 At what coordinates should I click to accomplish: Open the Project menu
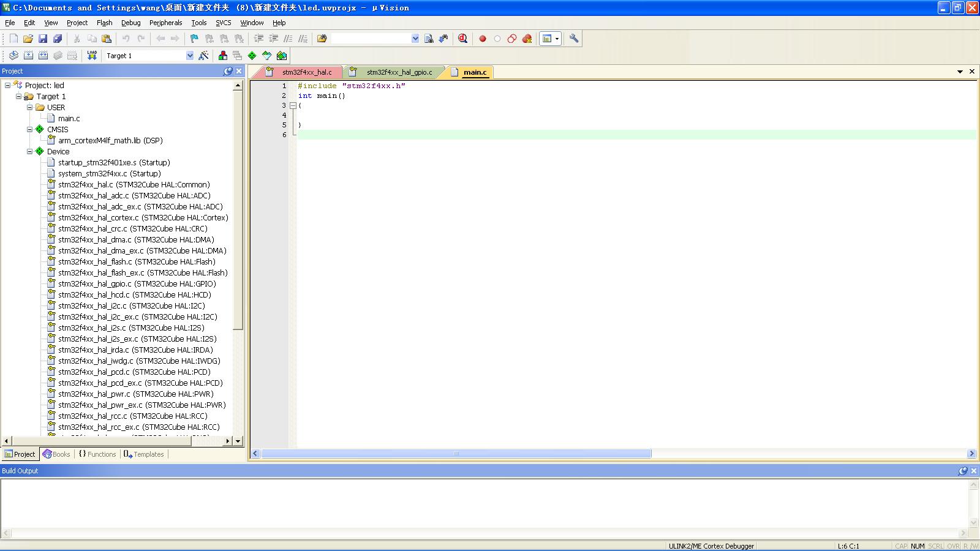tap(77, 23)
